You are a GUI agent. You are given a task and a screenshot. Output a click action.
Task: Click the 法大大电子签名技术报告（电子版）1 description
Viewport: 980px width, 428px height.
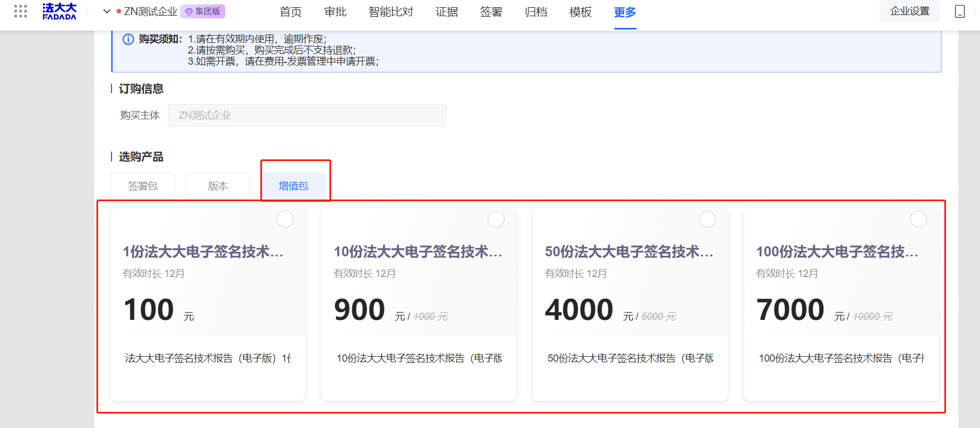tap(208, 358)
